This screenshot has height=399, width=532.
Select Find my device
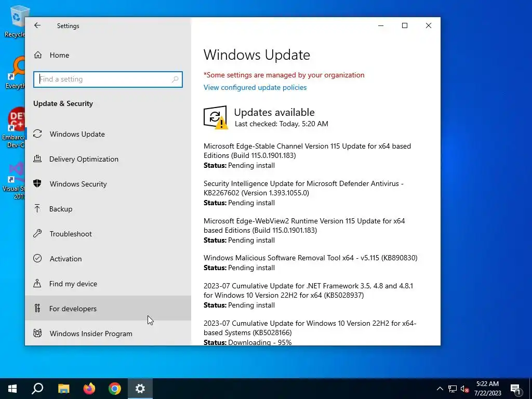click(x=108, y=284)
